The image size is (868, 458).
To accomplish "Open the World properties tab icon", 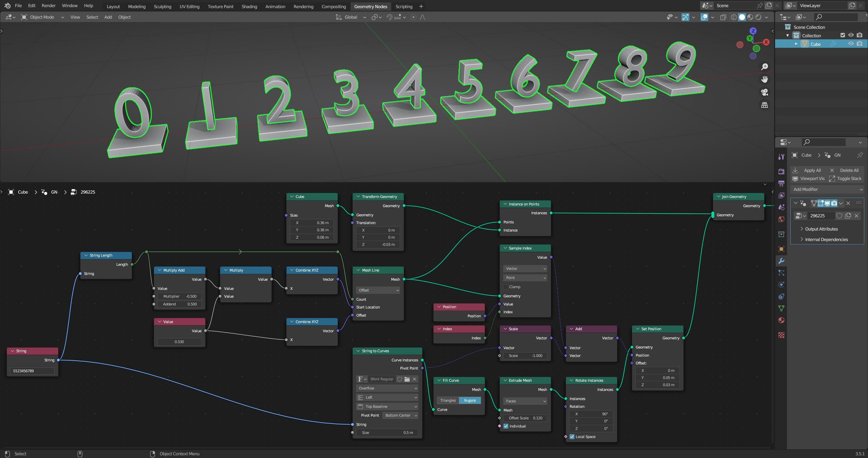I will (781, 219).
